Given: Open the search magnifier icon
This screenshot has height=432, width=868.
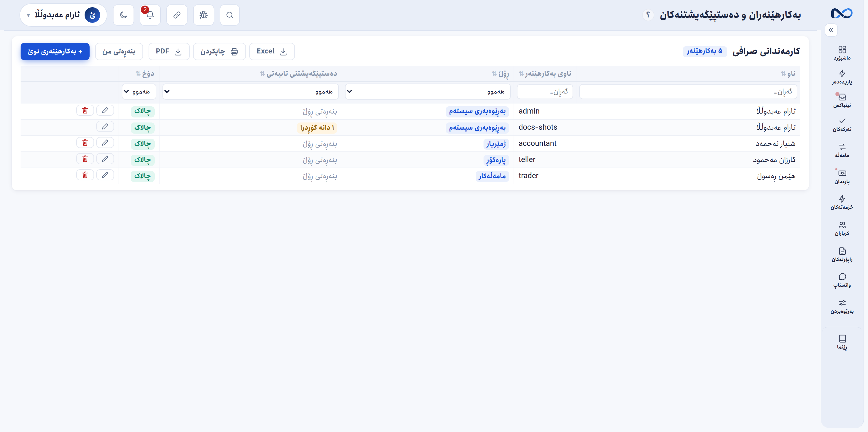Looking at the screenshot, I should point(230,15).
